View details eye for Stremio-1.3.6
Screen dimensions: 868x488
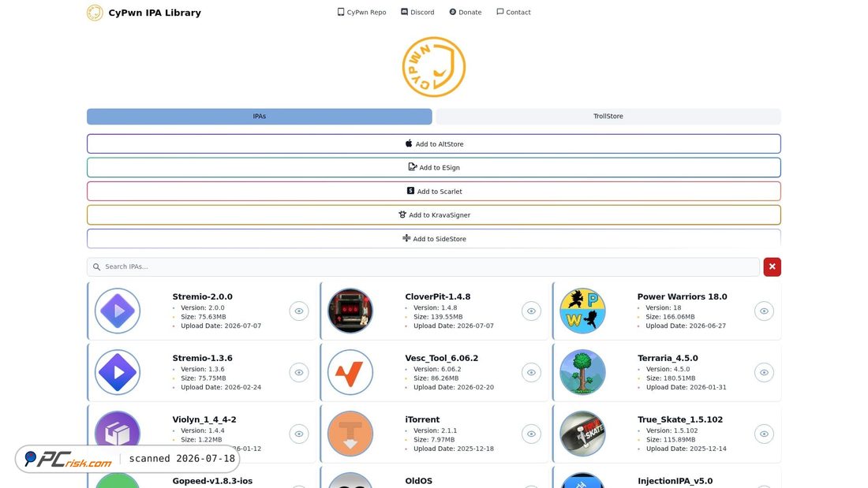pos(298,372)
